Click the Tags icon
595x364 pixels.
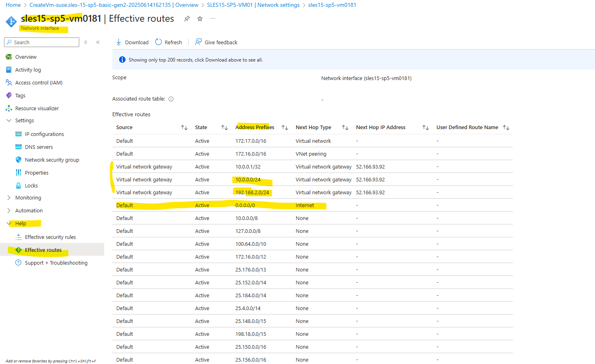coord(9,95)
